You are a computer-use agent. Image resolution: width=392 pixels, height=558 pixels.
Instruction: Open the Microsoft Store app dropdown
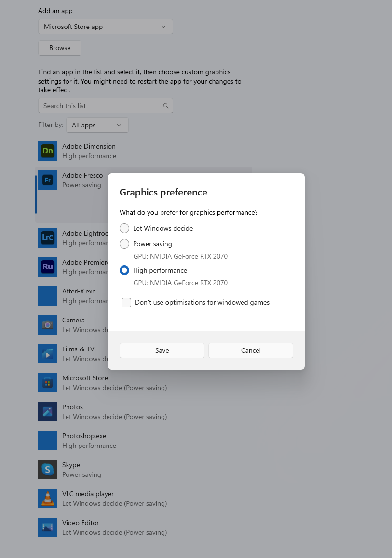pos(105,27)
